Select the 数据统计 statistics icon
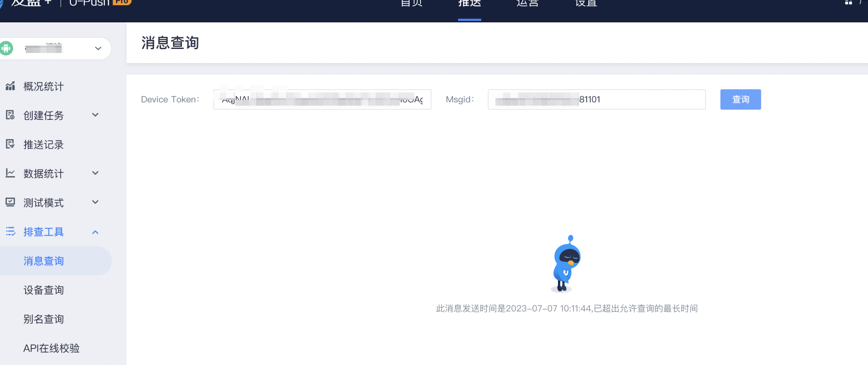Screen dimensions: 868x365 10,173
